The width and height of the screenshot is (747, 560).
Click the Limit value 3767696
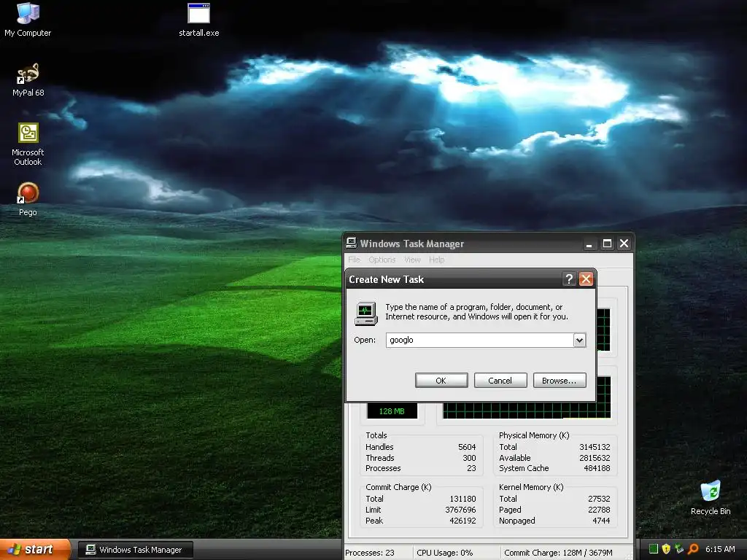tap(461, 510)
